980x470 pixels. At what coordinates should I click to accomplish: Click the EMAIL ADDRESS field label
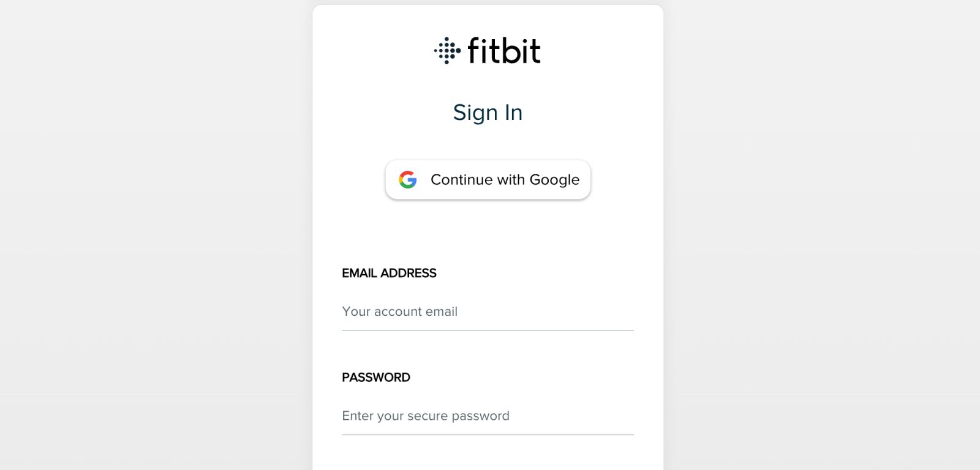click(x=389, y=273)
